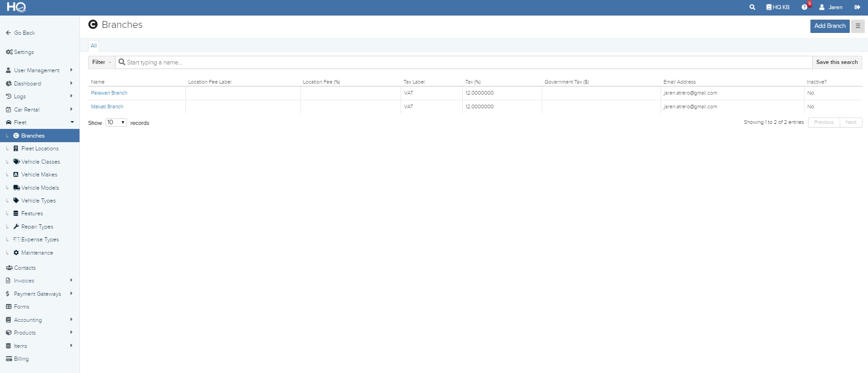The width and height of the screenshot is (868, 373).
Task: Click the Contacts people icon
Action: click(9, 268)
